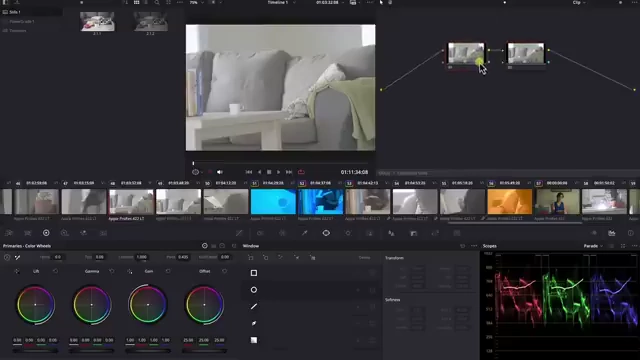640x360 pixels.
Task: Open the Window palette options menu
Action: coord(474,246)
